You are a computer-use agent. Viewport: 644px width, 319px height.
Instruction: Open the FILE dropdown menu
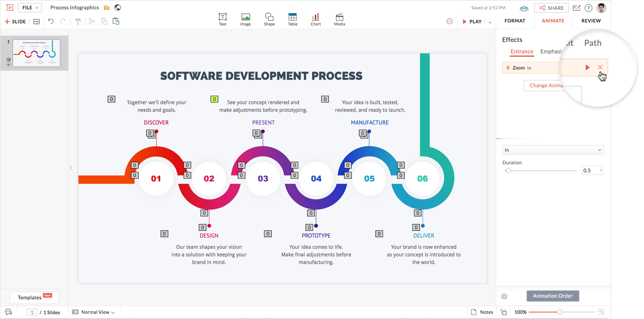(x=30, y=8)
